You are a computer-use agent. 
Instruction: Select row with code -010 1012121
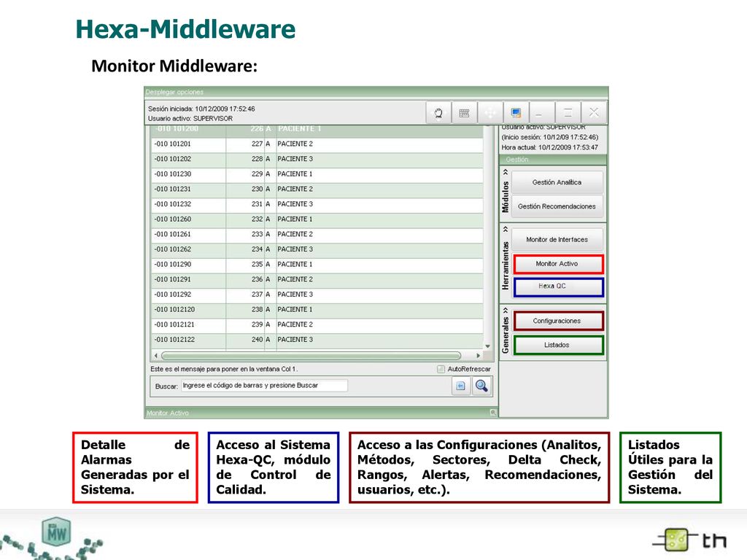(317, 324)
